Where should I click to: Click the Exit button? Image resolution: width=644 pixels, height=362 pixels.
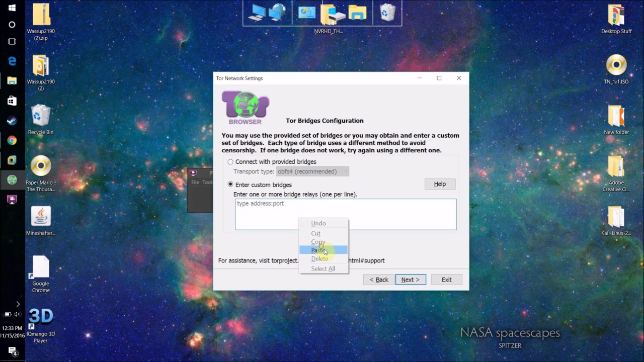pyautogui.click(x=447, y=280)
